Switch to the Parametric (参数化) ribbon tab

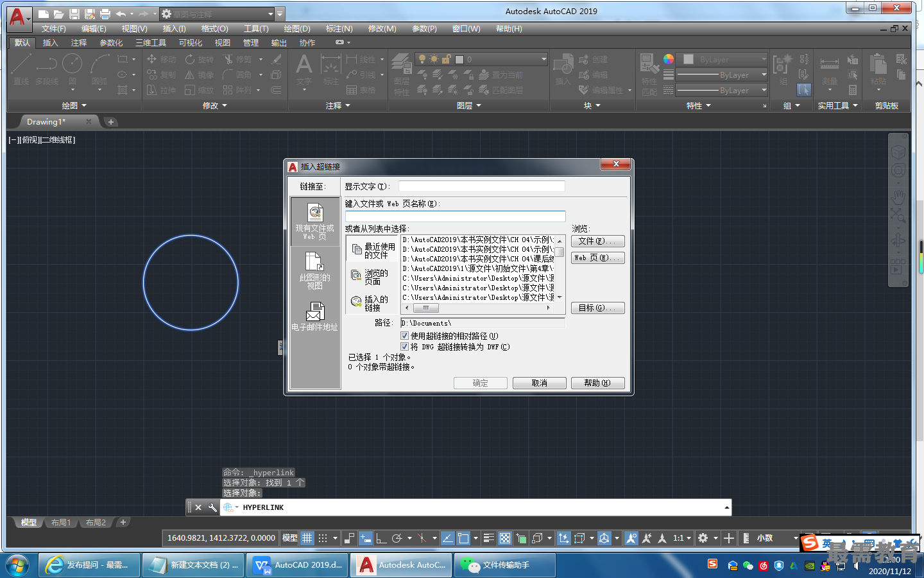[x=111, y=42]
